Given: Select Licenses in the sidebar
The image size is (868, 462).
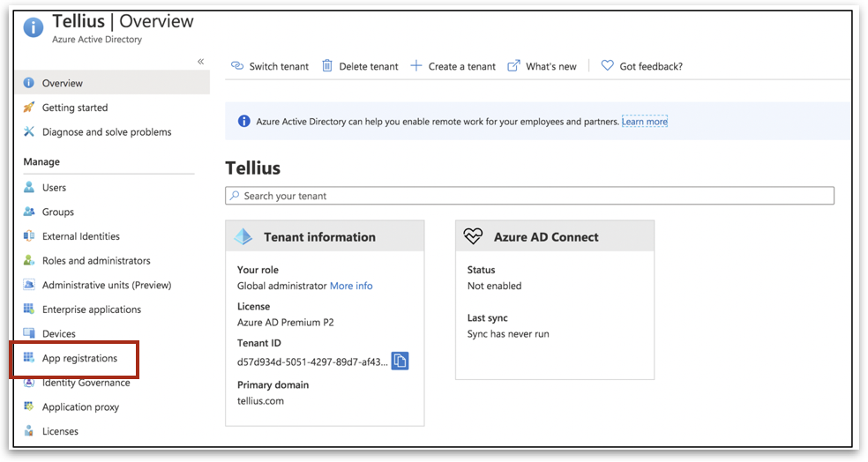Looking at the screenshot, I should click(x=60, y=432).
